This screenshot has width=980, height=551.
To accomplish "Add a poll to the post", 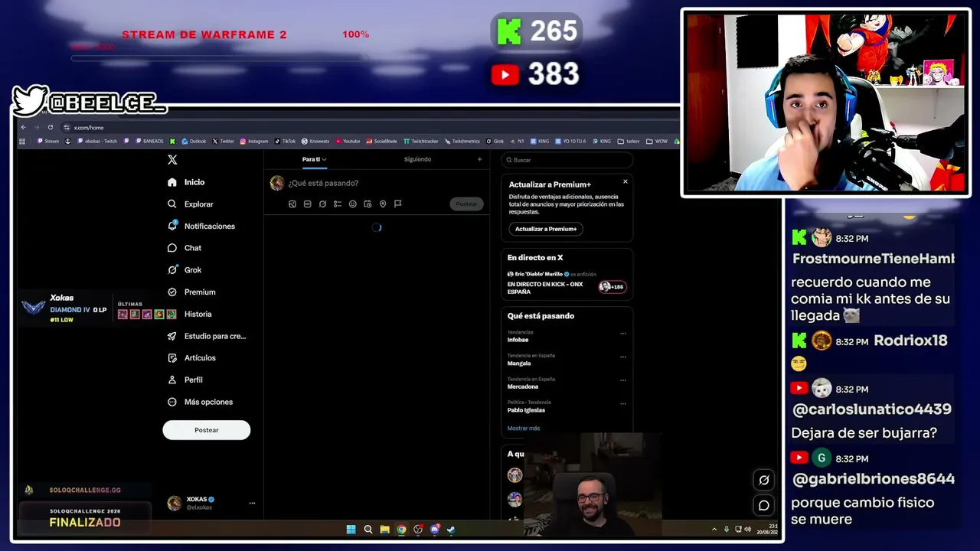I will point(338,204).
